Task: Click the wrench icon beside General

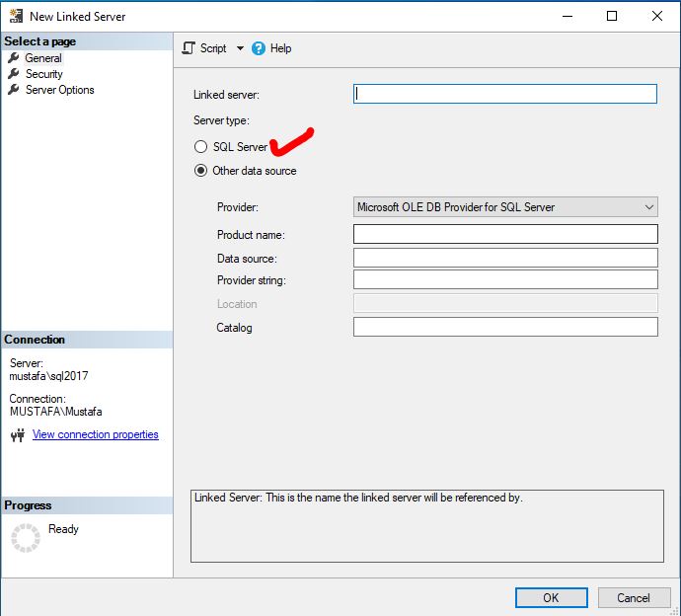Action: tap(14, 57)
